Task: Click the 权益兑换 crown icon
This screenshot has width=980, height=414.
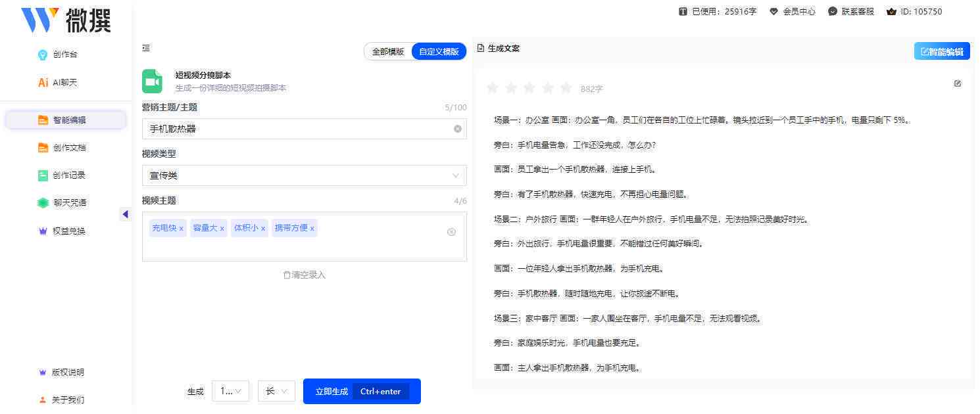Action: pos(43,231)
